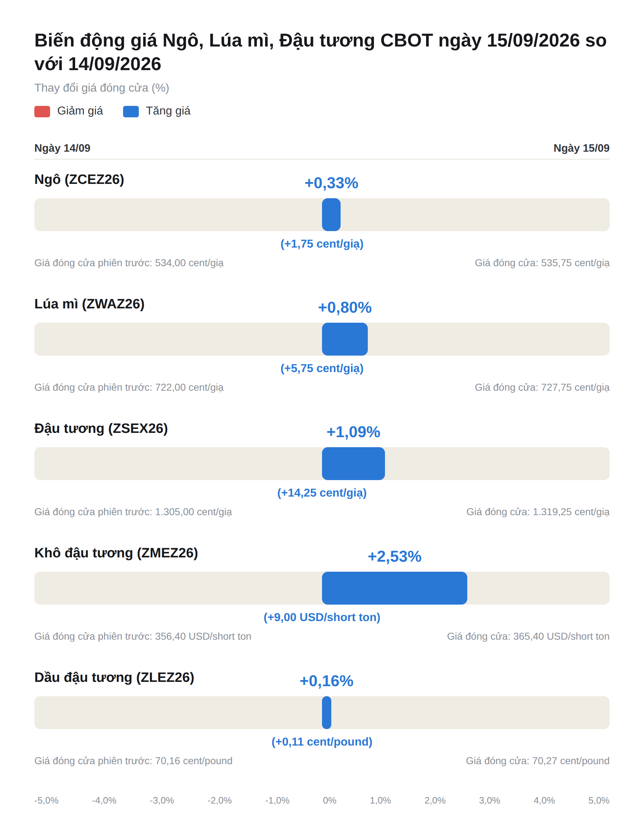The height and width of the screenshot is (840, 644).
Task: Click the Ngày 15/09 column header
Action: (581, 148)
